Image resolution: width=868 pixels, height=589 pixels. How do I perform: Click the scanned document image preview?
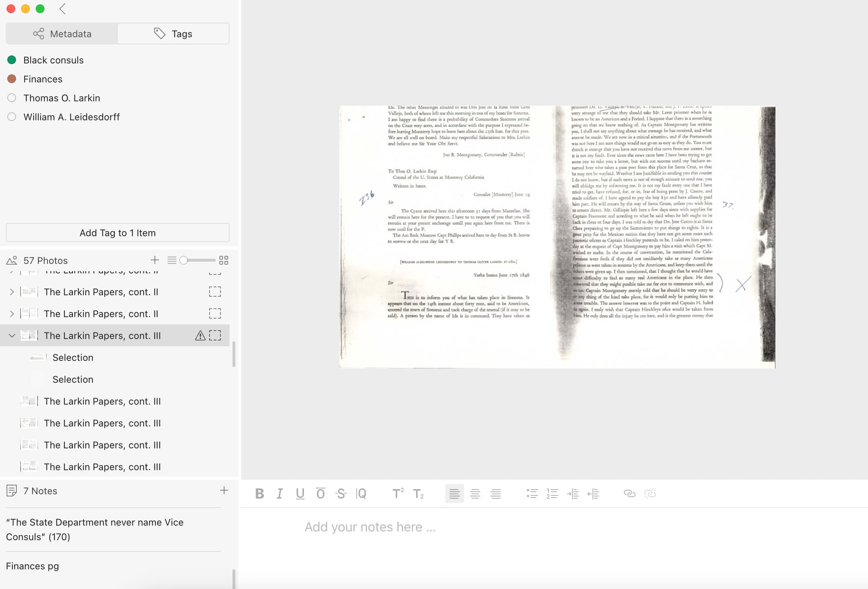pos(557,237)
